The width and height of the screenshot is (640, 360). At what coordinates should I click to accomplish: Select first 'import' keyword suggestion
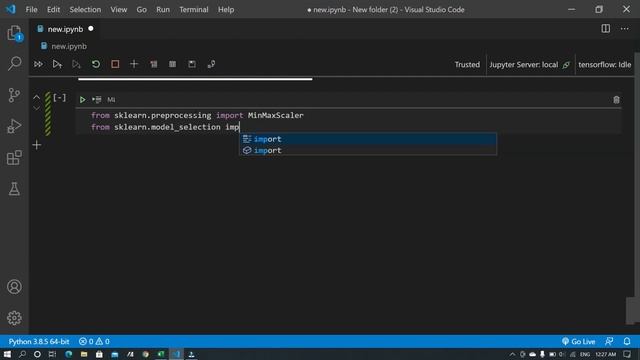tap(368, 139)
